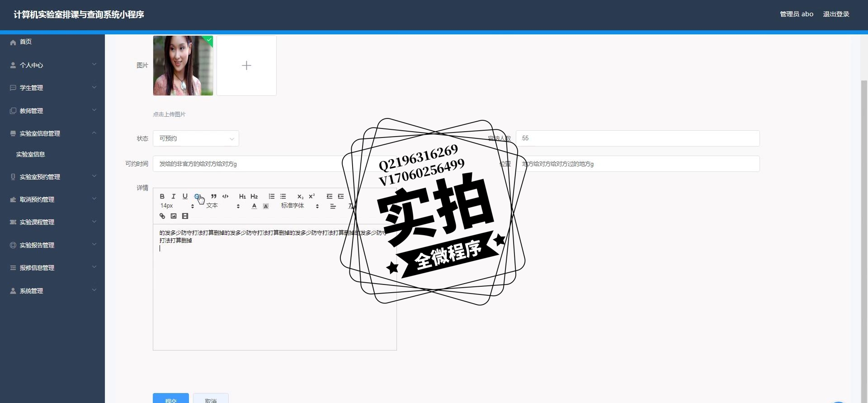Insert an image in the editor
This screenshot has width=868, height=403.
coord(174,216)
